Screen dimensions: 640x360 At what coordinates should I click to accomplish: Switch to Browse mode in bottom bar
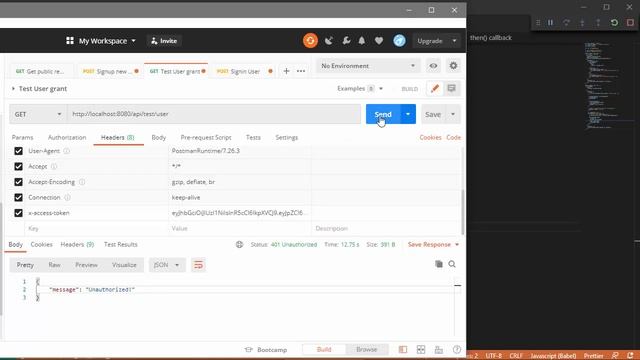pos(367,349)
